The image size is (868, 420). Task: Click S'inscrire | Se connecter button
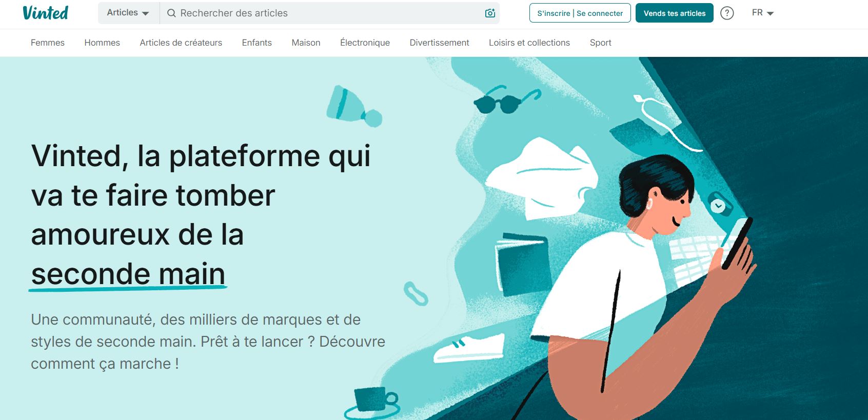[x=580, y=13]
